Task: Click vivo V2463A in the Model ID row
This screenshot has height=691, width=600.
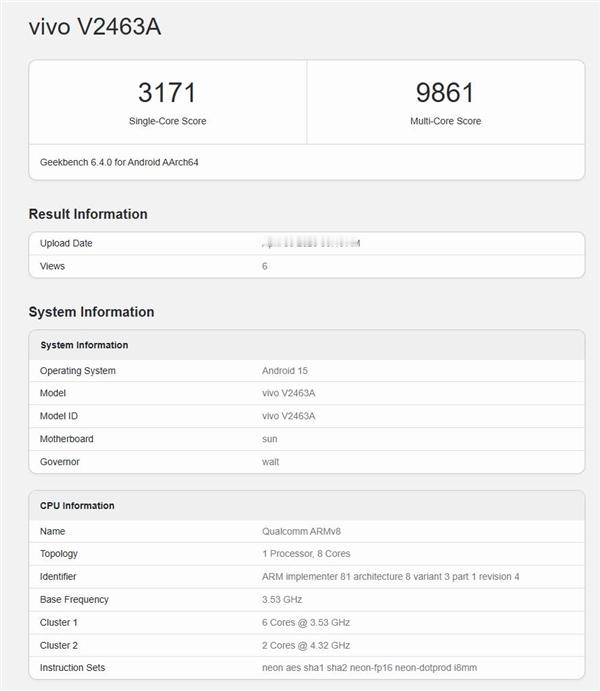Action: tap(289, 416)
